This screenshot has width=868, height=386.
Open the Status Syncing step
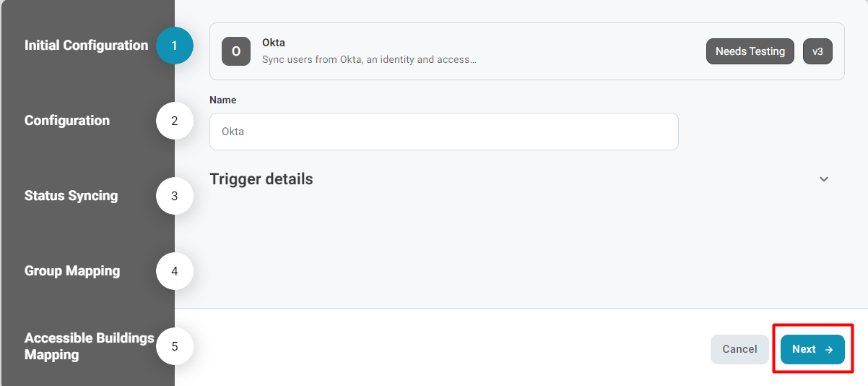pyautogui.click(x=71, y=195)
